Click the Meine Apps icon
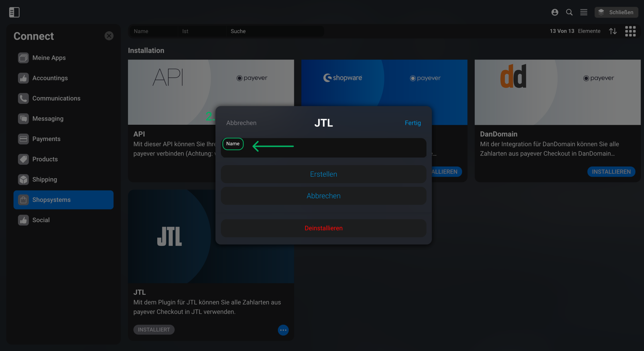The width and height of the screenshot is (644, 351). pos(23,58)
